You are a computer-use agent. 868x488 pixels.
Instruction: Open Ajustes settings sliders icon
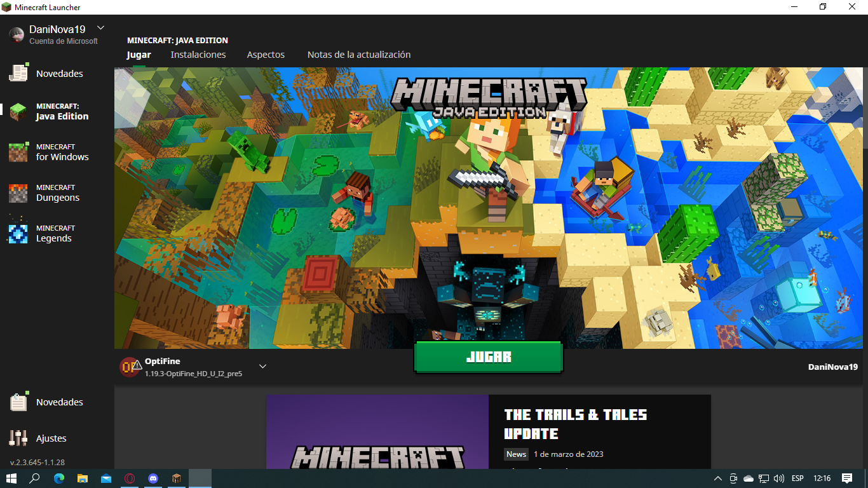(18, 438)
